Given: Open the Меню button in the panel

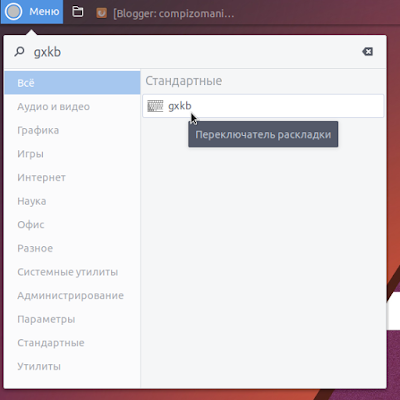Looking at the screenshot, I should [x=32, y=12].
